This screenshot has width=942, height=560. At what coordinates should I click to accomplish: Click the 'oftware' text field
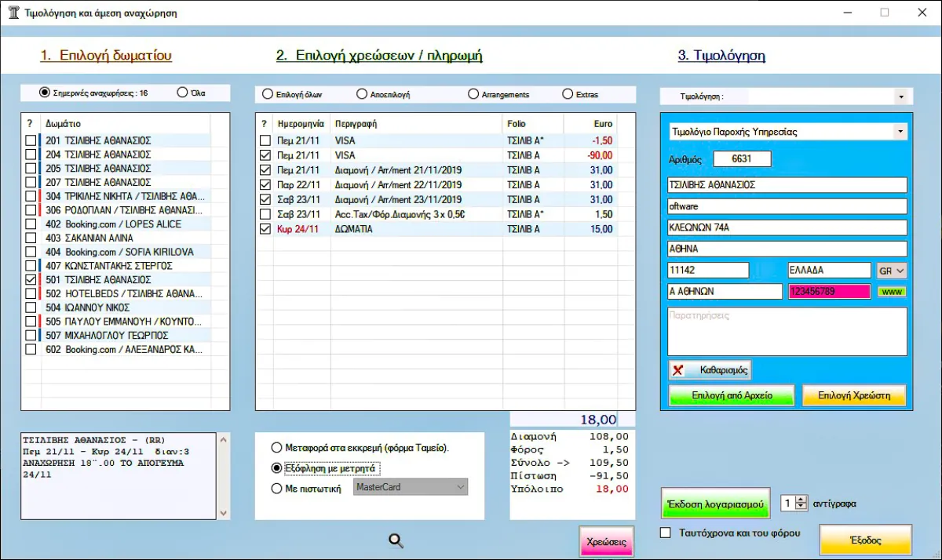(787, 206)
